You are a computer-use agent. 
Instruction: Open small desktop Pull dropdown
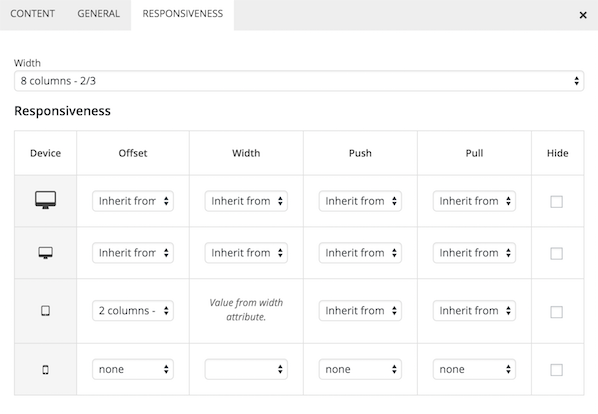point(474,253)
